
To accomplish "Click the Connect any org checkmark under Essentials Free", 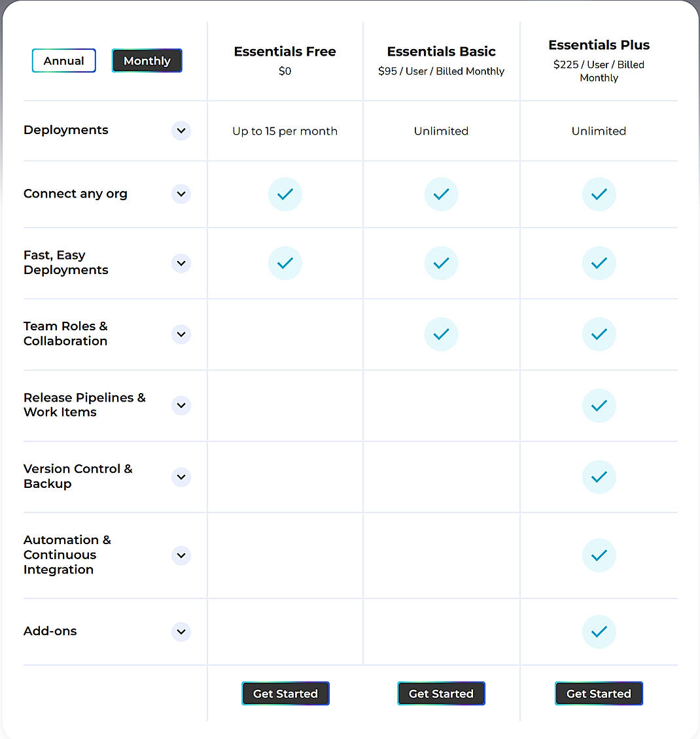I will tap(285, 194).
